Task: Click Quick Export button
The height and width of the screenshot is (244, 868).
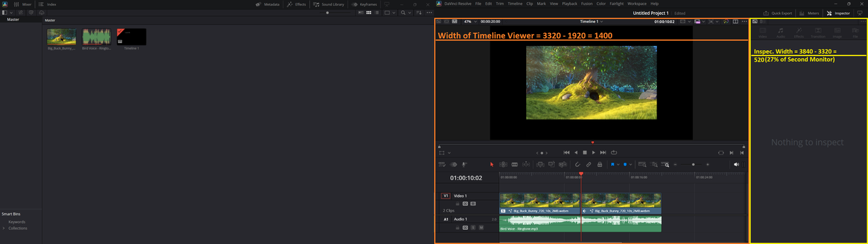Action: pyautogui.click(x=778, y=13)
